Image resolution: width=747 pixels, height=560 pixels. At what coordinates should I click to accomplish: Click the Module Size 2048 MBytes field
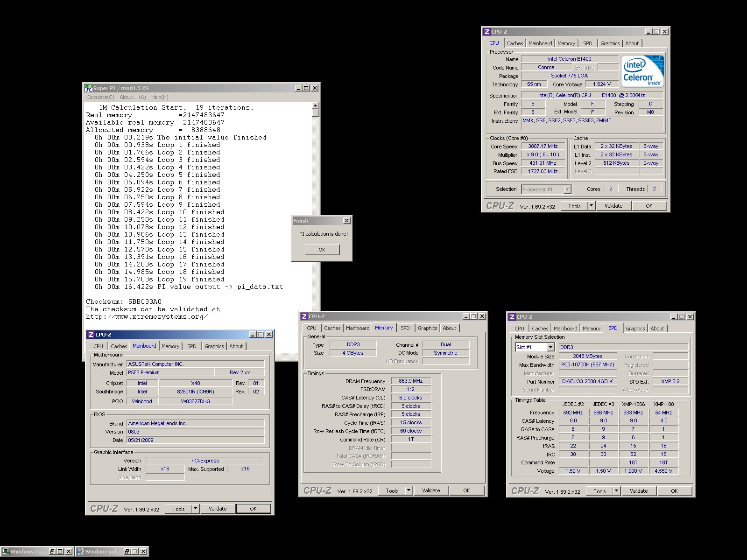pos(587,356)
